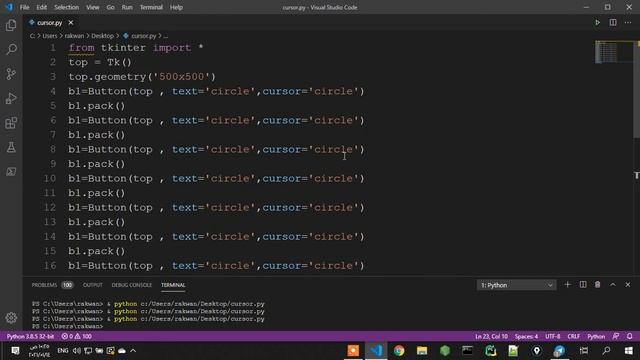Click errors and warnings count in status bar
The width and height of the screenshot is (640, 360).
click(x=77, y=336)
